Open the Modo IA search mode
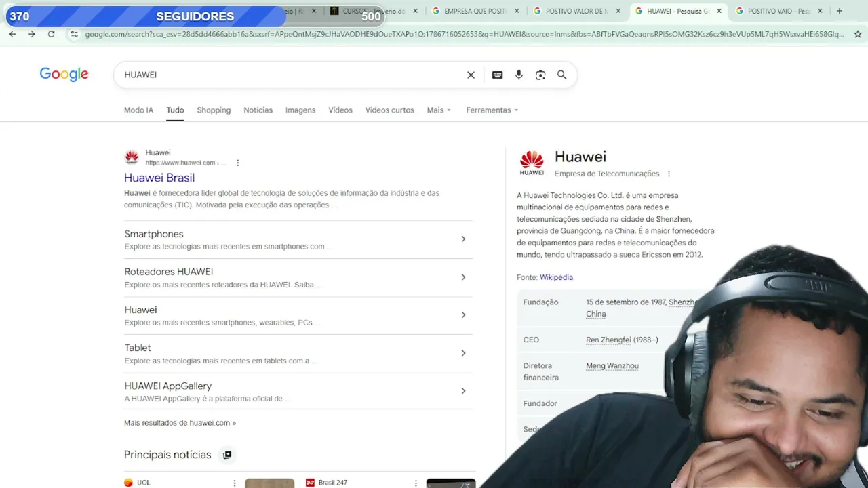The width and height of the screenshot is (868, 488). coord(138,110)
